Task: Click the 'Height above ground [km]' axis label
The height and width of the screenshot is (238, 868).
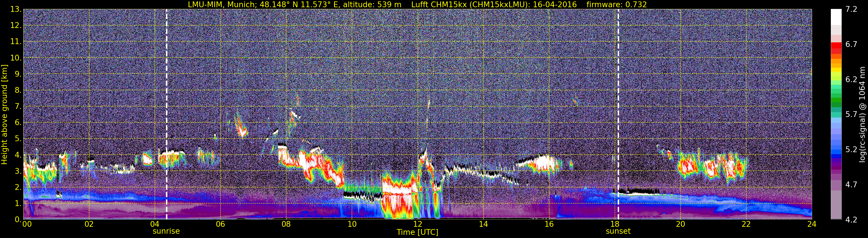Action: (x=4, y=115)
